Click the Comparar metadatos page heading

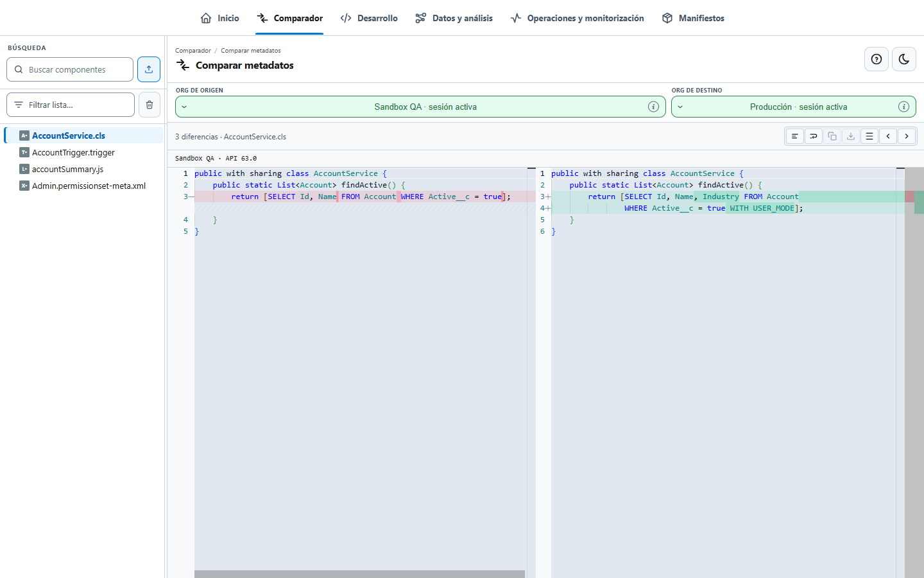pos(244,66)
